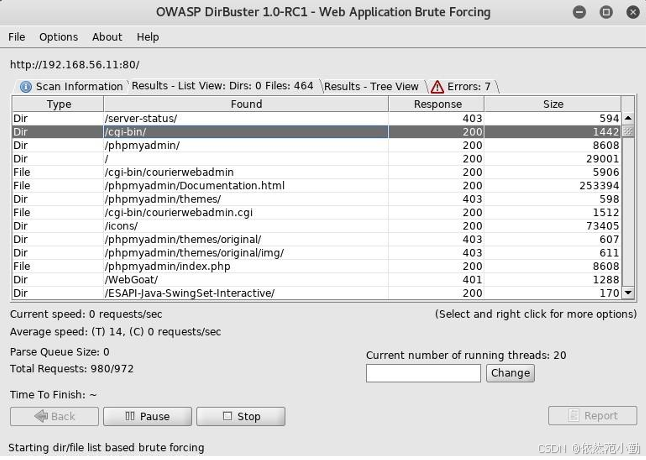Click the Total Requests: 980/972 text

[72, 369]
